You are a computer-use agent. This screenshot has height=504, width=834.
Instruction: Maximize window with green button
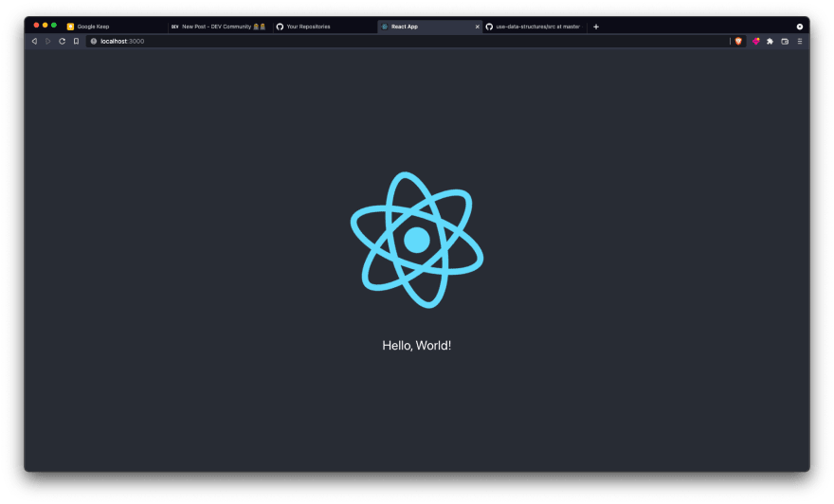click(54, 25)
